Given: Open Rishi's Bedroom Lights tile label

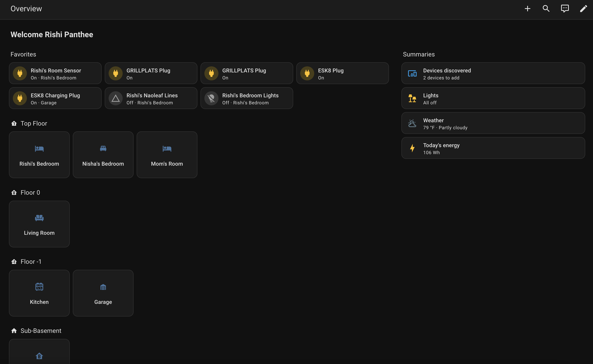Looking at the screenshot, I should (x=250, y=95).
